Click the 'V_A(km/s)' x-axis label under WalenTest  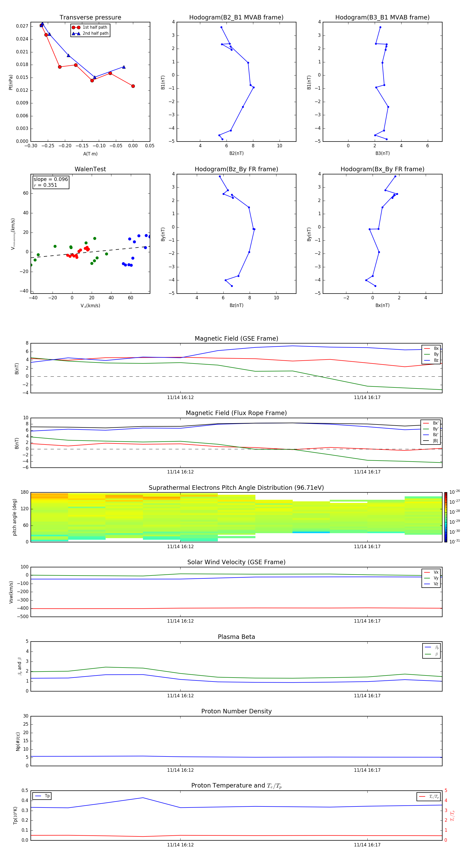pyautogui.click(x=90, y=306)
